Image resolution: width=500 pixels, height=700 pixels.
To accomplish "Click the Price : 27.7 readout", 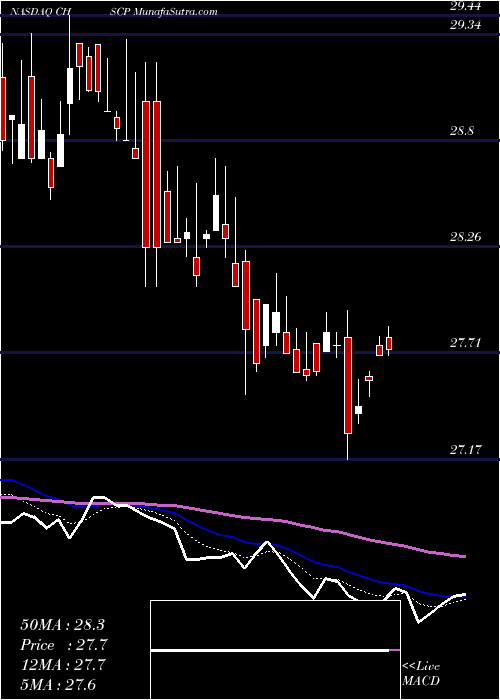I will pos(63,645).
